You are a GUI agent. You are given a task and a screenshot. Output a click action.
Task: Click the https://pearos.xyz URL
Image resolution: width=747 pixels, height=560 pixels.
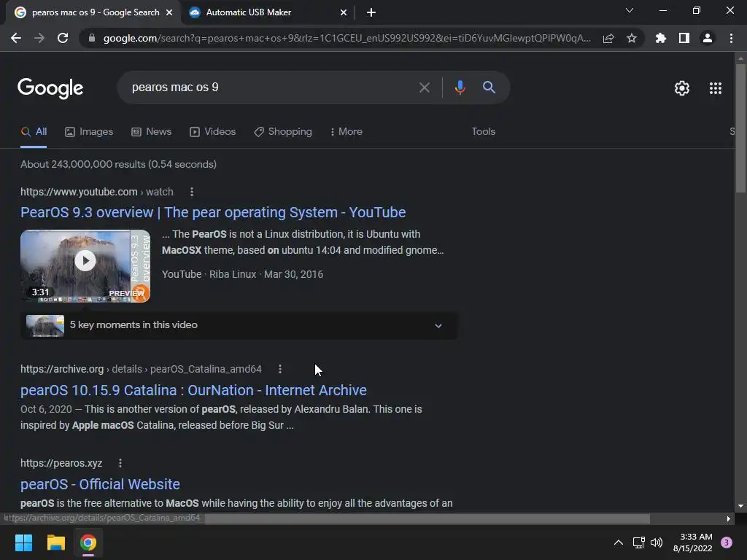coord(61,463)
